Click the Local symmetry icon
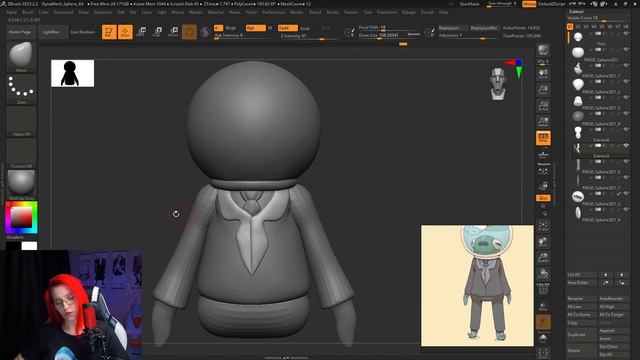Viewport: 640px width, 360px height. [543, 171]
